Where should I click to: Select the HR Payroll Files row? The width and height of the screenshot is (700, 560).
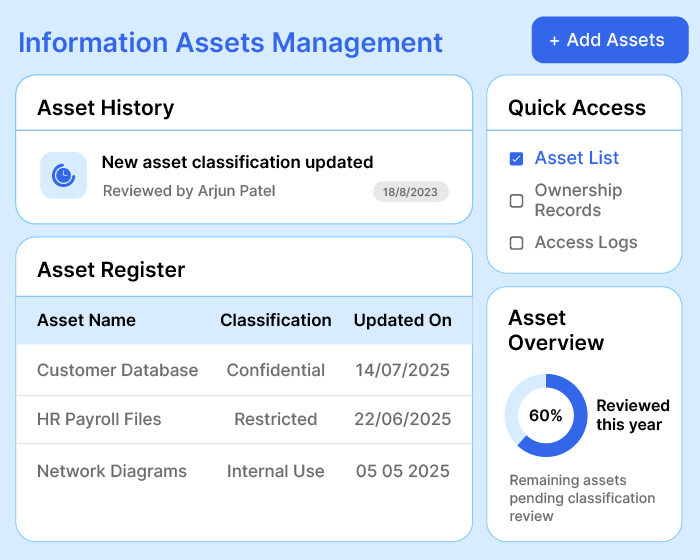(x=243, y=420)
